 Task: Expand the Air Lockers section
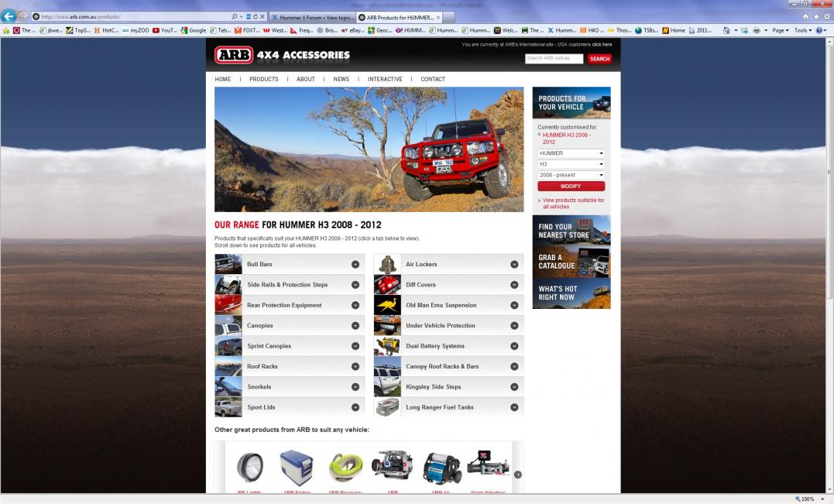point(514,264)
